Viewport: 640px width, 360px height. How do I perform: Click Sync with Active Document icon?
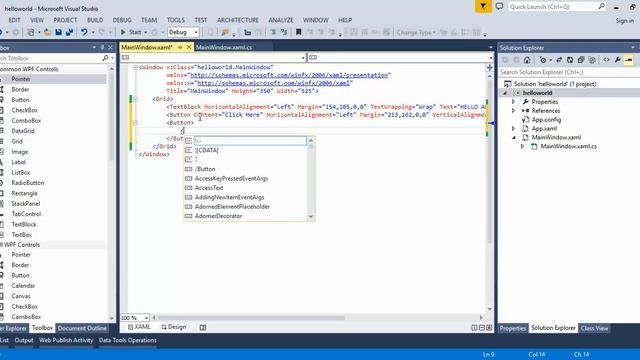pyautogui.click(x=559, y=60)
